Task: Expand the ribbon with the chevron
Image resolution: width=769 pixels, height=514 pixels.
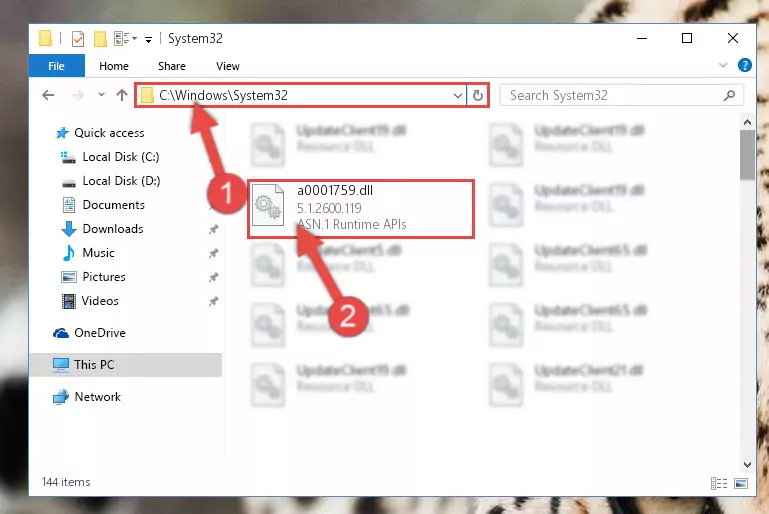Action: point(722,65)
